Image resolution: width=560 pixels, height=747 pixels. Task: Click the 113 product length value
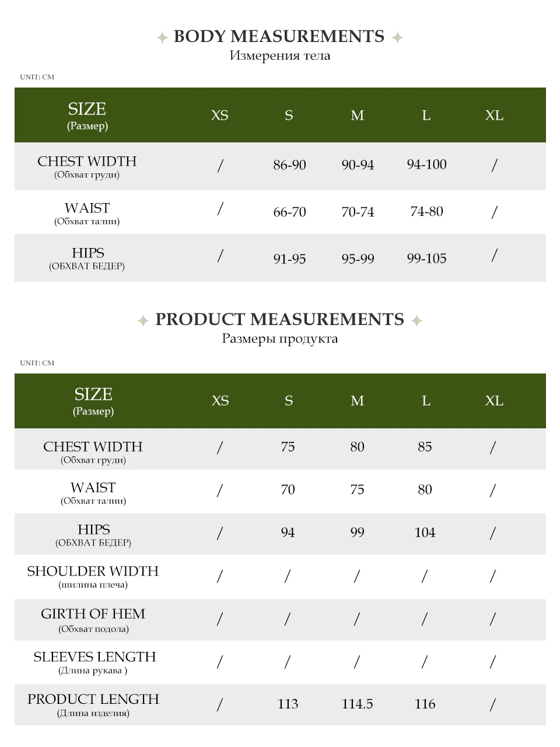pos(288,704)
